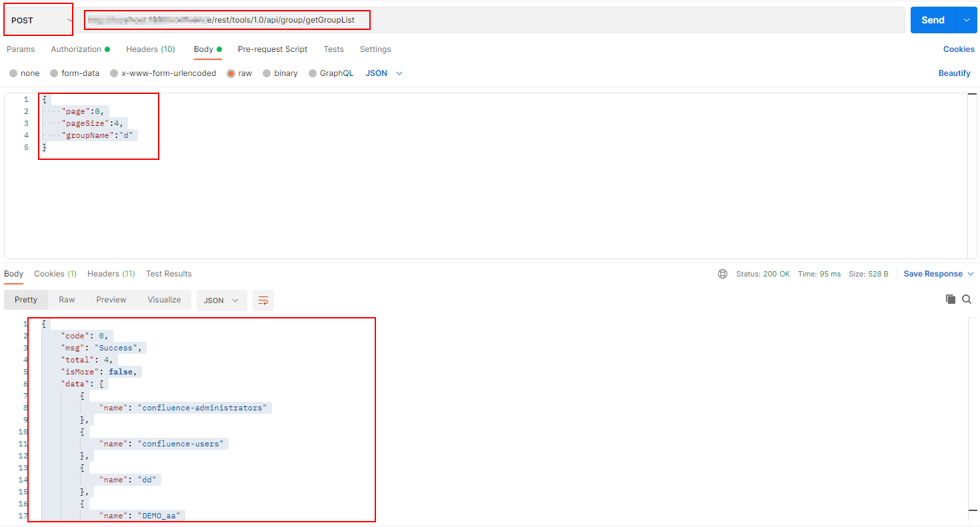Image resolution: width=980 pixels, height=527 pixels.
Task: Open search in response body
Action: tap(967, 300)
